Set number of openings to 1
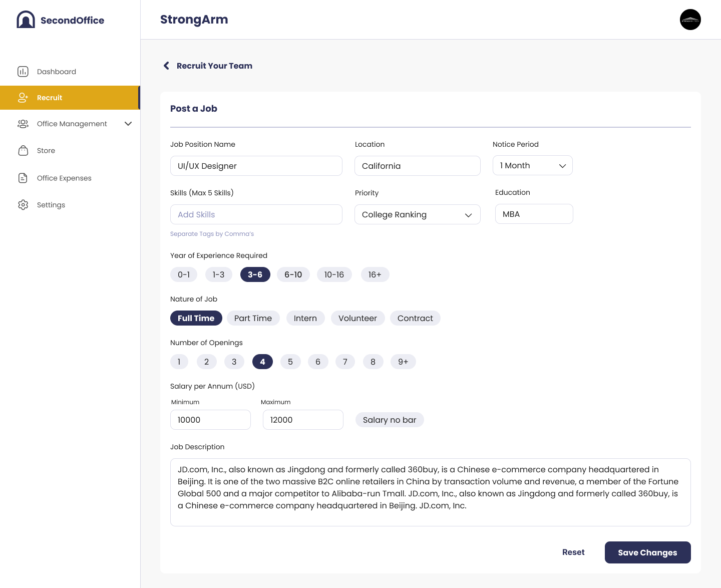 point(179,362)
